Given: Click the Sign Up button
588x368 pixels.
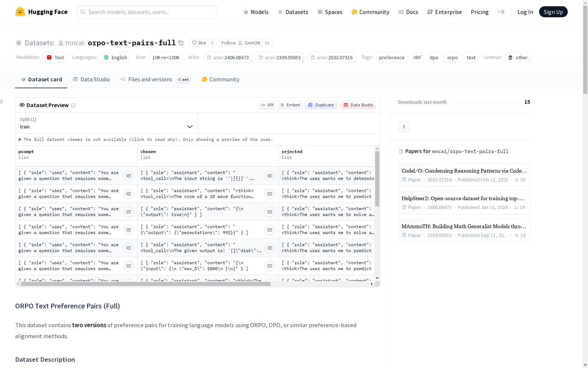Looking at the screenshot, I should [x=553, y=12].
